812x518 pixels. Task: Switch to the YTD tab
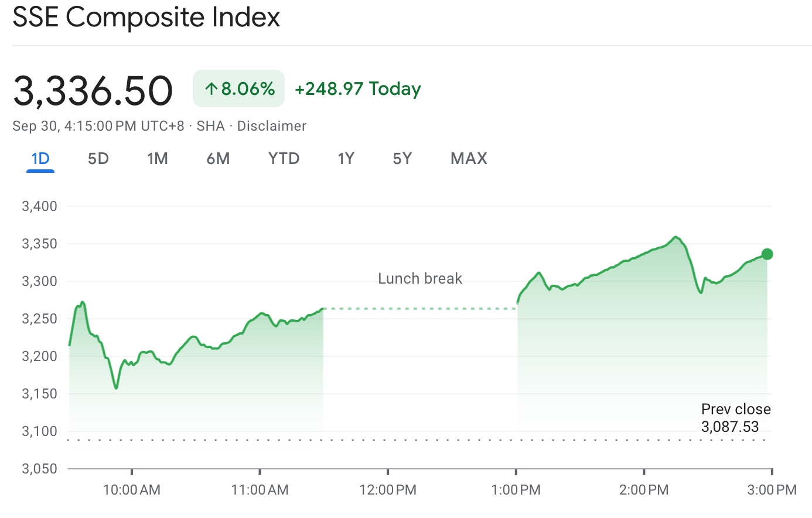pyautogui.click(x=284, y=158)
